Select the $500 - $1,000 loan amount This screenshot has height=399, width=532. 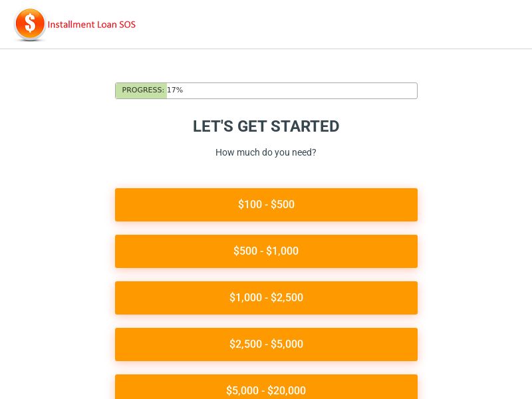pyautogui.click(x=266, y=251)
